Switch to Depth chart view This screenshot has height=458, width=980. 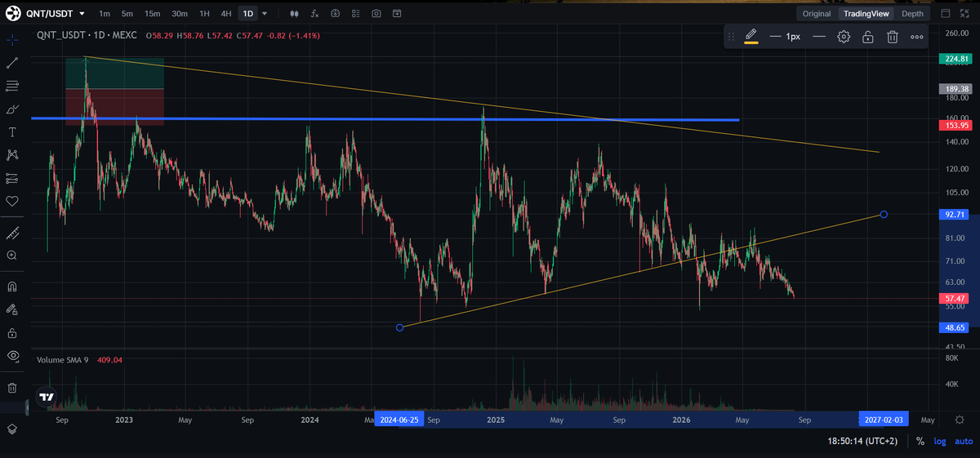[912, 13]
